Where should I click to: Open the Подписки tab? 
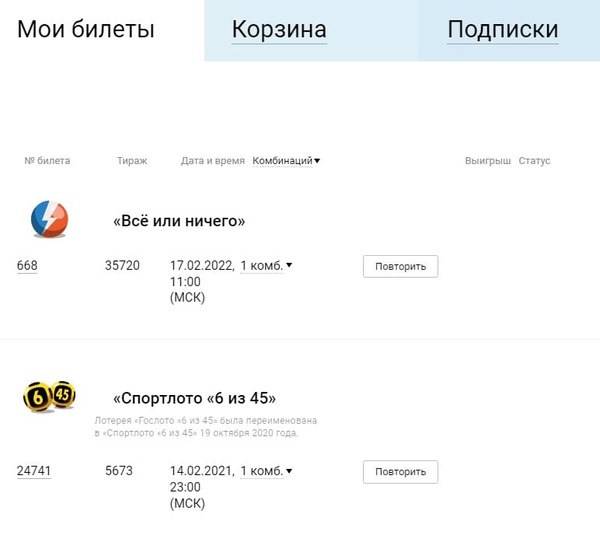click(502, 30)
